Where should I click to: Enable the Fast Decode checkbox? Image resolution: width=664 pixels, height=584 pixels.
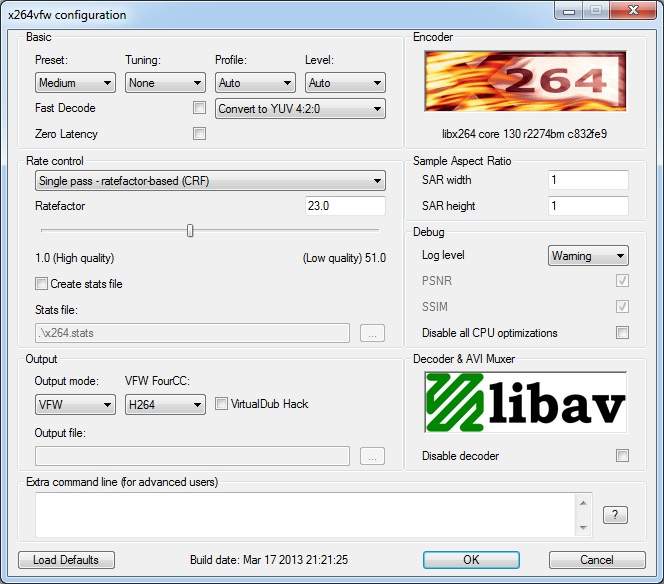click(x=199, y=108)
